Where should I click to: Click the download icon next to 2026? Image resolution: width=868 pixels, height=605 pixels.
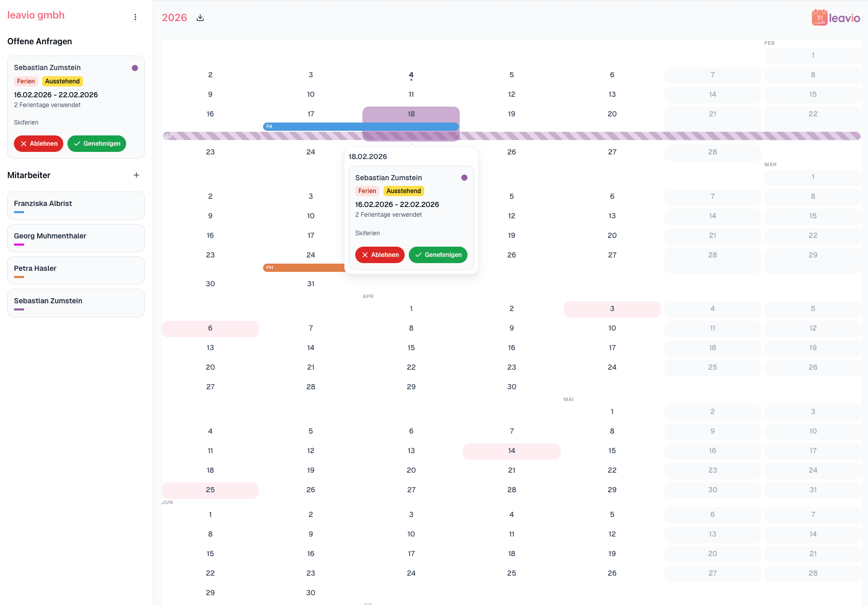tap(200, 18)
